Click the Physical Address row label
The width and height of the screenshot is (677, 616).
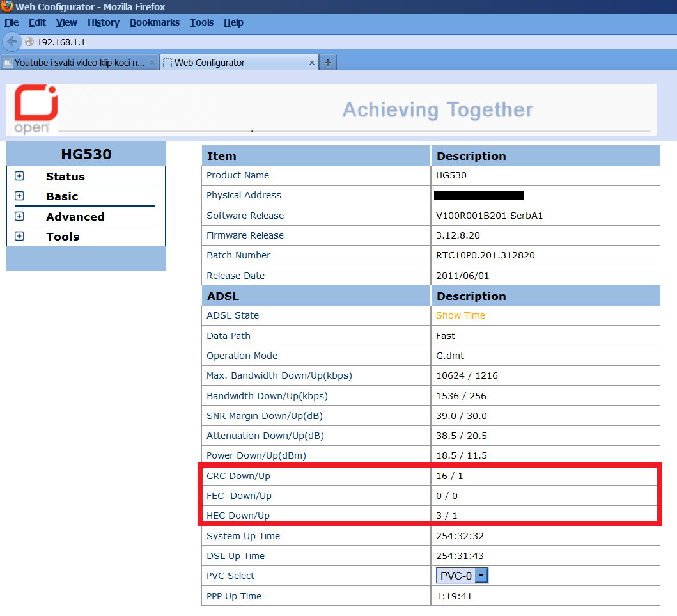click(244, 195)
